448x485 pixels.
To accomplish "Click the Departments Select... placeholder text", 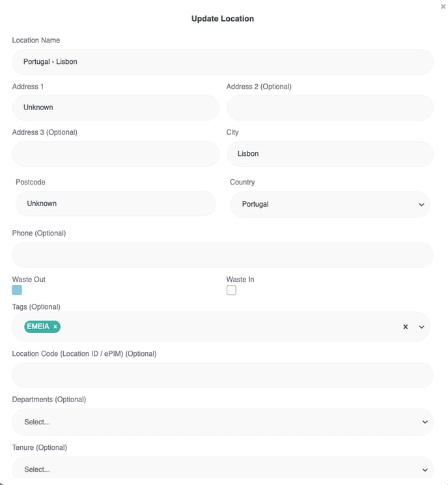I will [x=37, y=422].
